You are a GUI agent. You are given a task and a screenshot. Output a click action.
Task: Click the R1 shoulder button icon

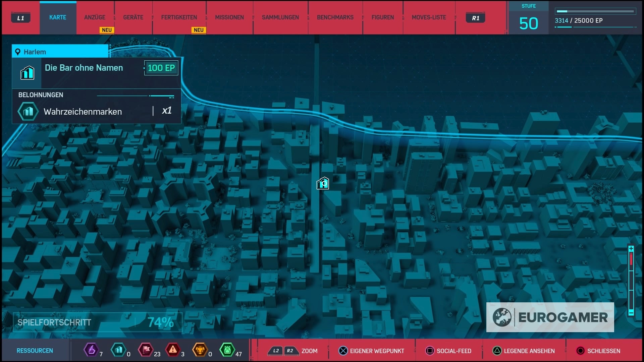pyautogui.click(x=476, y=18)
